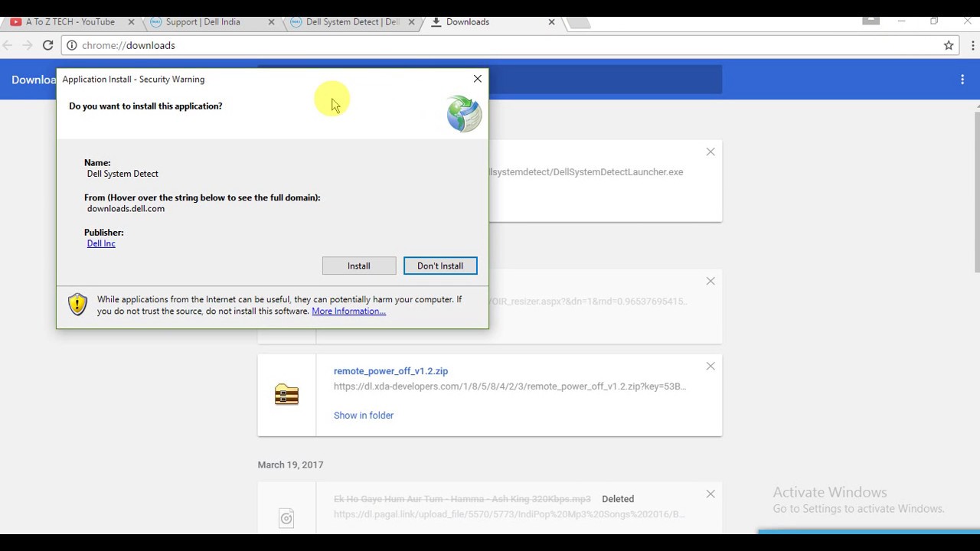Viewport: 980px width, 551px height.
Task: Click the page info icon in address bar
Action: pyautogui.click(x=71, y=45)
